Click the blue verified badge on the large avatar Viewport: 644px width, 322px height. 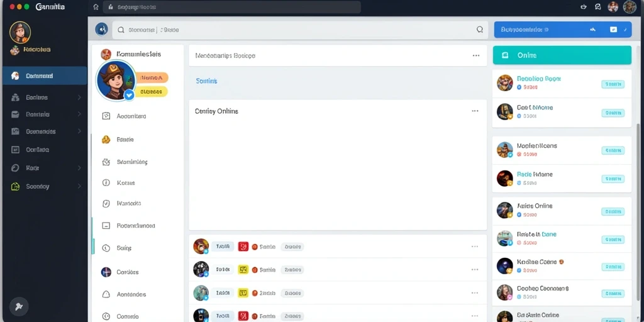point(130,96)
